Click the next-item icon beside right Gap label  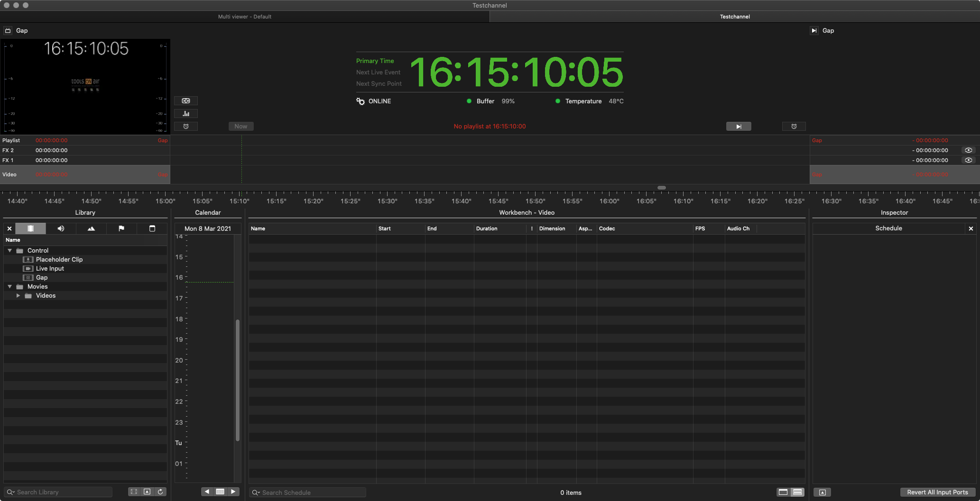(x=814, y=30)
